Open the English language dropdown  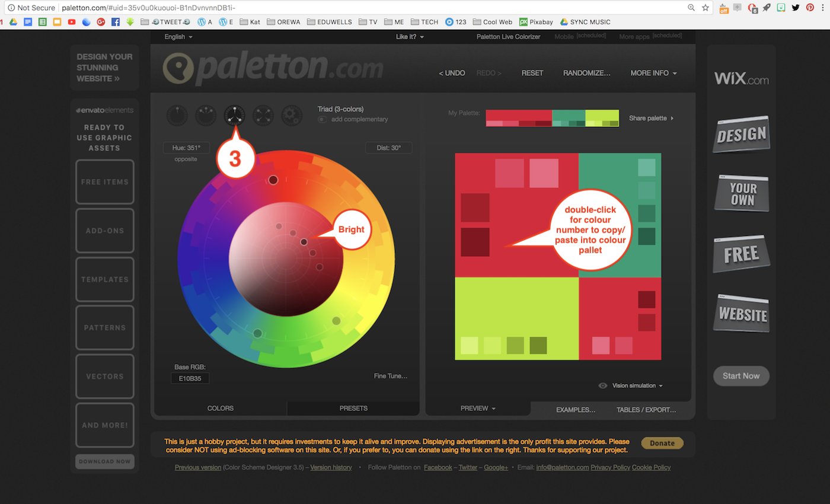(178, 37)
